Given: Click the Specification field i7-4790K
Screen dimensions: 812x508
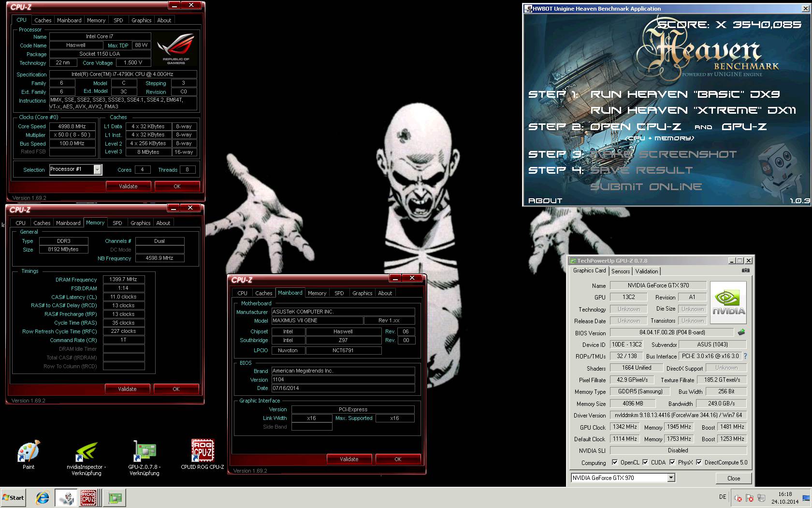Looking at the screenshot, I should coord(123,74).
